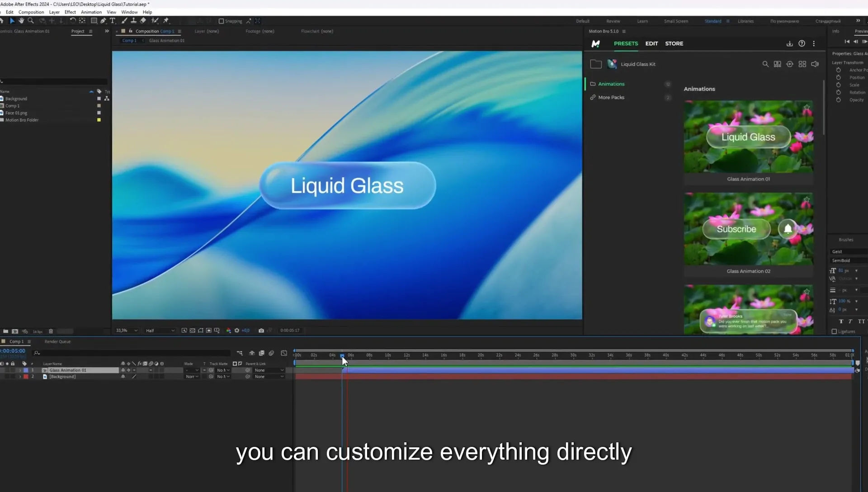Open Parent dropdown for Glass Animation 01

pyautogui.click(x=269, y=370)
